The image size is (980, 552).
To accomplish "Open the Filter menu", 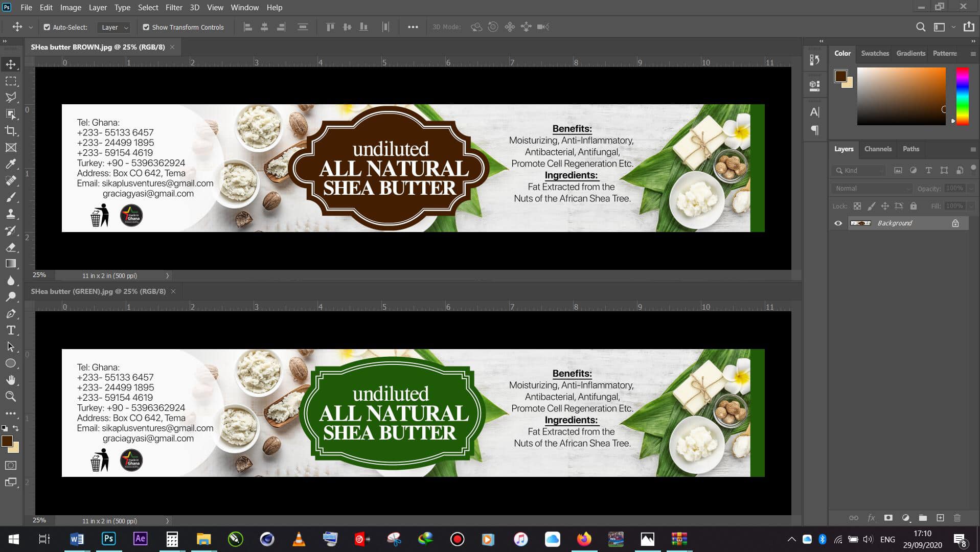I will click(x=174, y=8).
